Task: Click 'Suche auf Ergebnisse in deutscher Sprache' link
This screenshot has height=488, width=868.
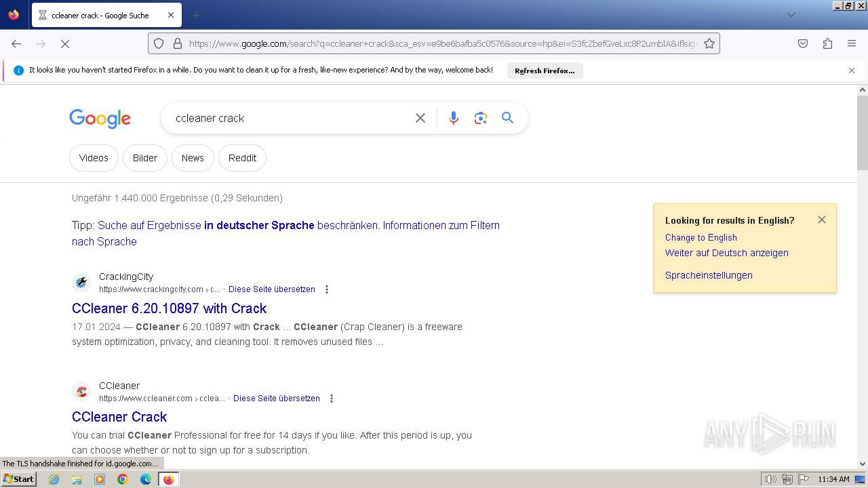Action: (x=206, y=225)
